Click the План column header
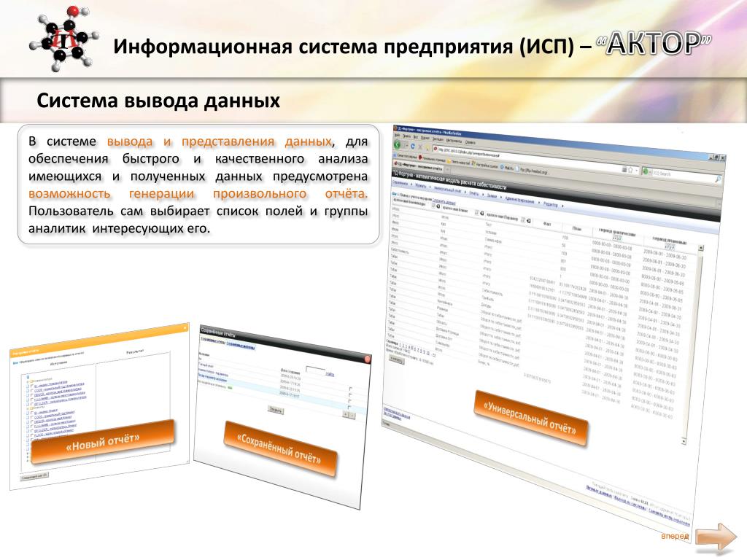Screen dimensions: 747x560 [x=577, y=229]
